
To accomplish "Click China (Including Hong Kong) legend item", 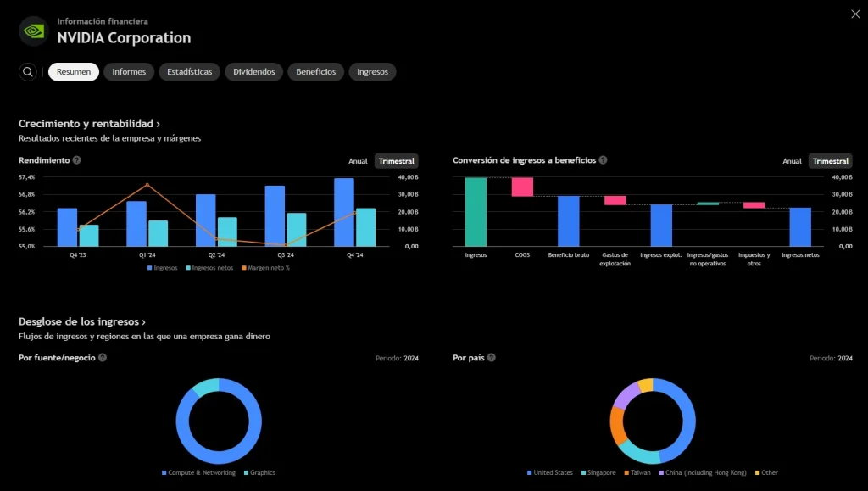I will (703, 472).
